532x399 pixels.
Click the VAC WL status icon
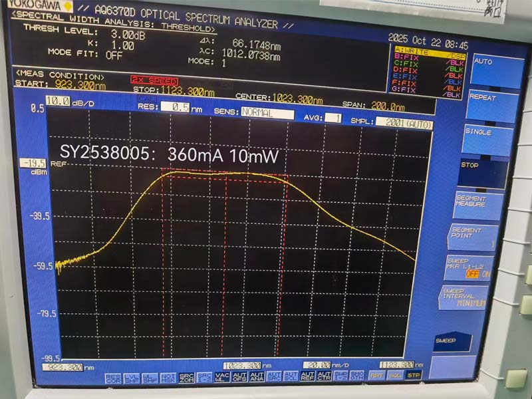pyautogui.click(x=222, y=377)
